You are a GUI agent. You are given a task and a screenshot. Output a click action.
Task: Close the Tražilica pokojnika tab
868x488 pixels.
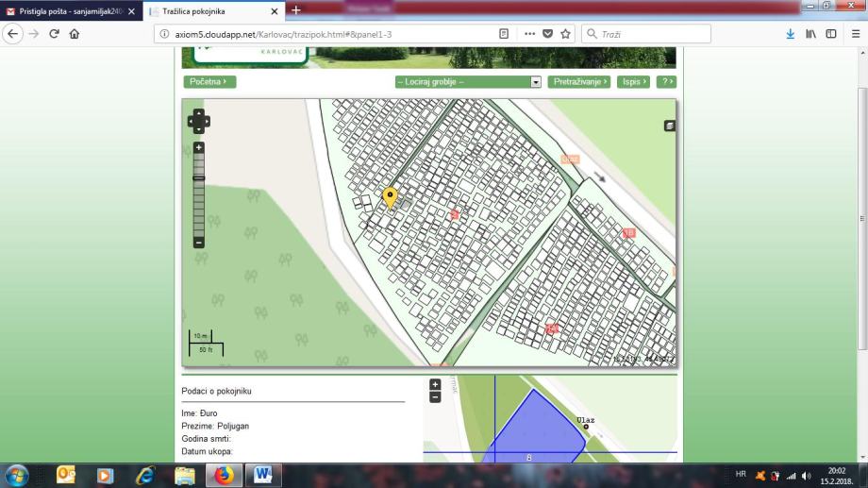pyautogui.click(x=274, y=11)
